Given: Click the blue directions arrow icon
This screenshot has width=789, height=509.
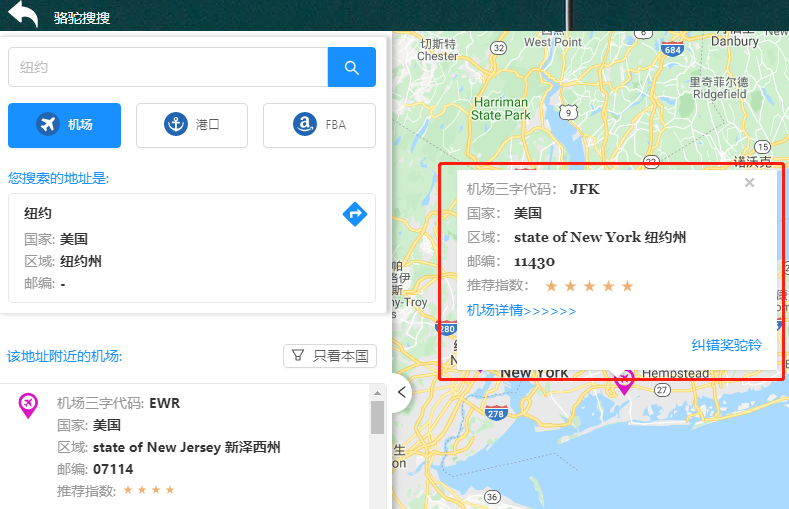Looking at the screenshot, I should (x=355, y=214).
